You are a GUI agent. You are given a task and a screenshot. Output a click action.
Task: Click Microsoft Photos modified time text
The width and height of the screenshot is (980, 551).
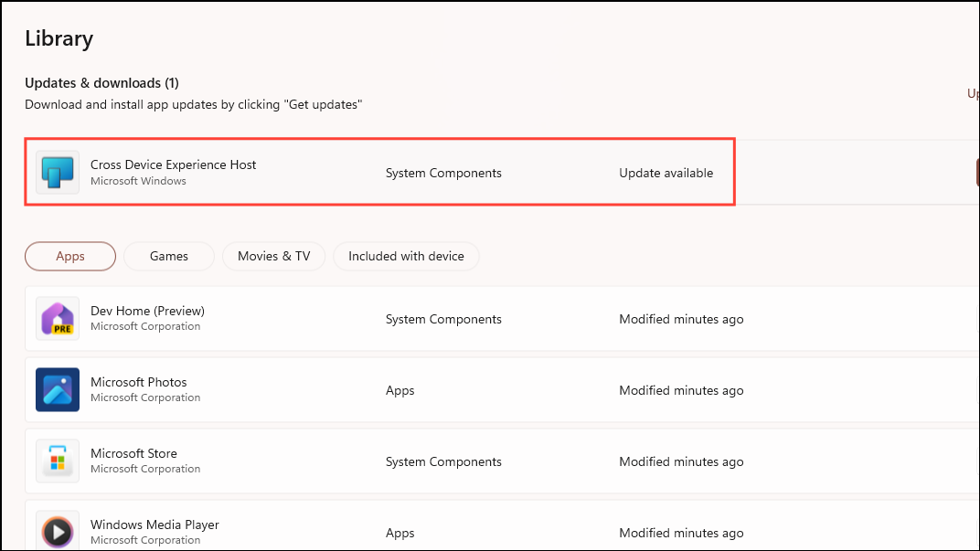click(x=681, y=391)
